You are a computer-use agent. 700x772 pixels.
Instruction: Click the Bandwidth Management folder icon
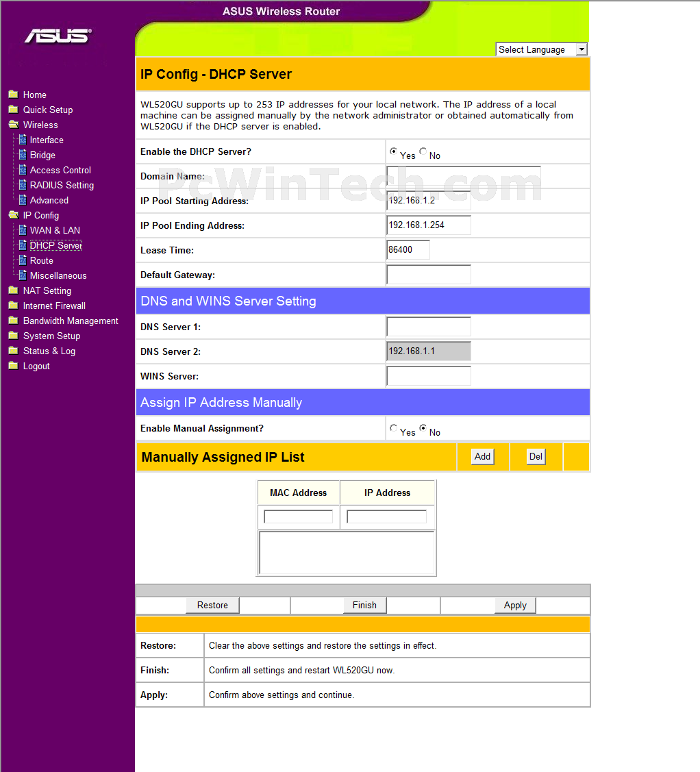(13, 321)
